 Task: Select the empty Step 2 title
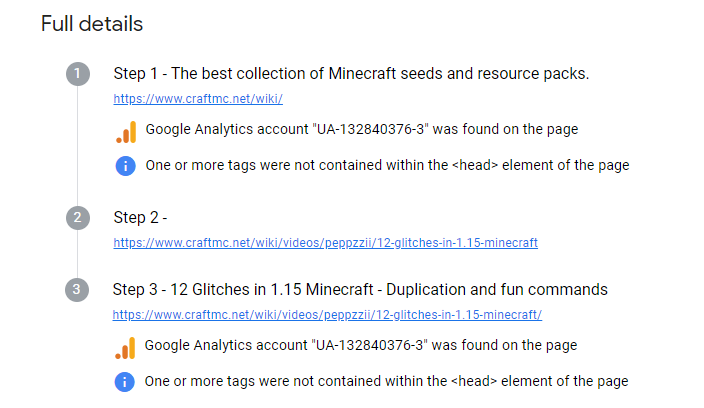tap(140, 218)
